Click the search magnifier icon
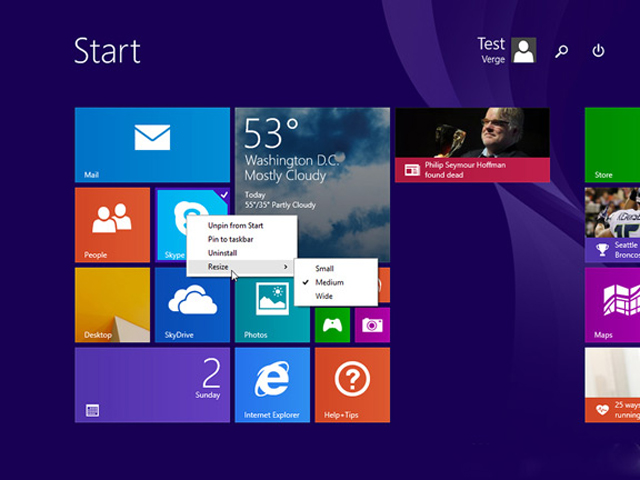The height and width of the screenshot is (480, 640). click(562, 51)
